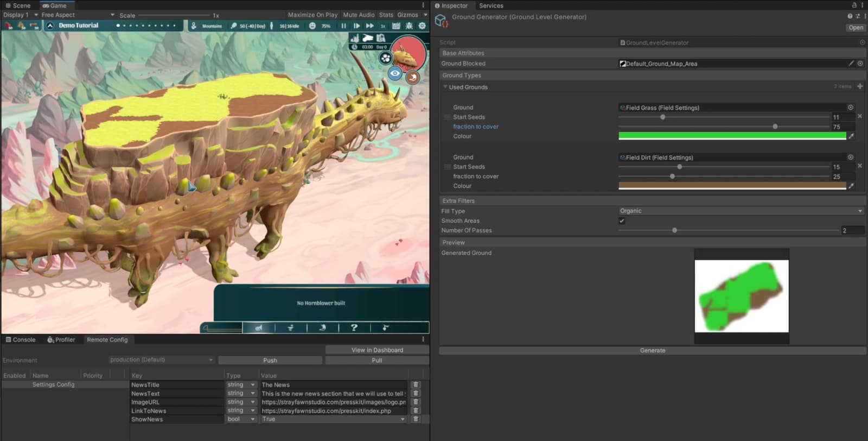
Task: Edit the Default_Ground_Map_Area with pencil icon
Action: point(851,64)
